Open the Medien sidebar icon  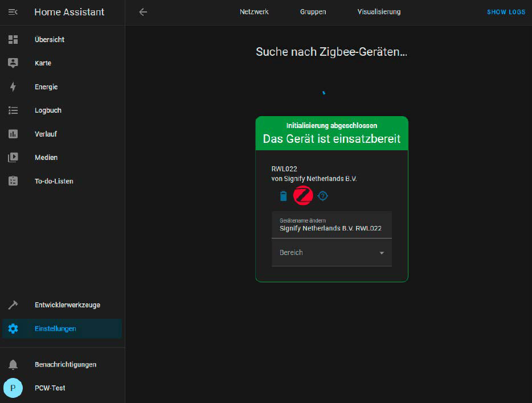13,157
